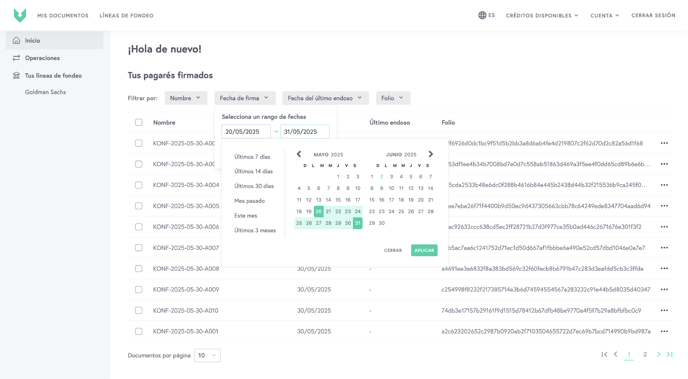
Task: Click Cerrar Sesión to log out
Action: (x=653, y=15)
